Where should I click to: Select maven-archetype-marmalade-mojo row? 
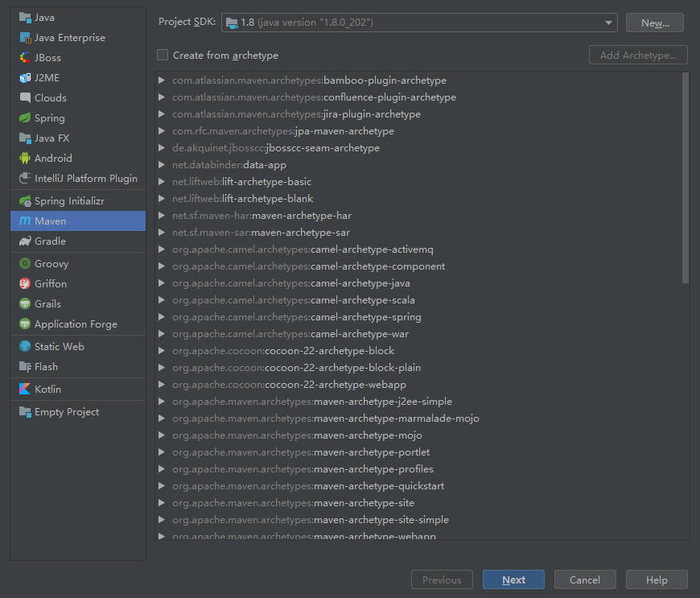coord(326,419)
